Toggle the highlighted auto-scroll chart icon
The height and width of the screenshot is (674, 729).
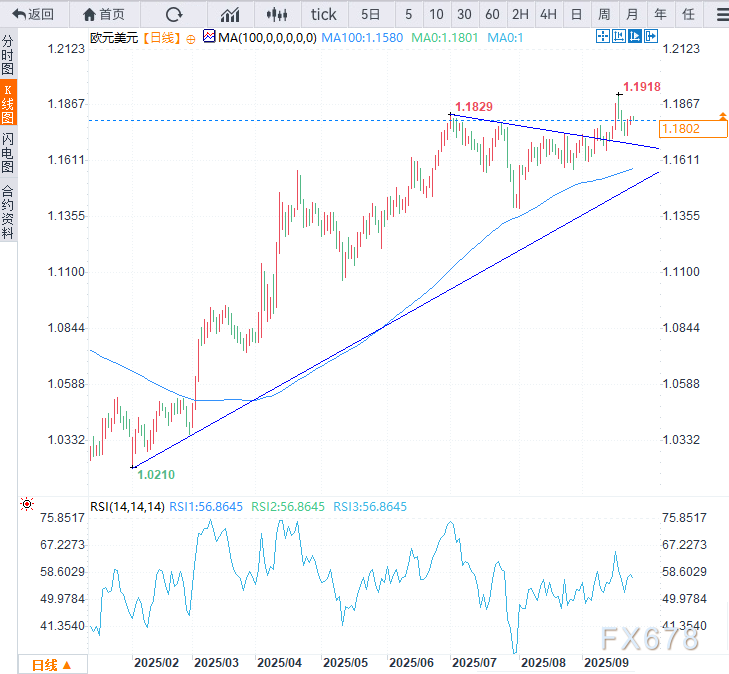pyautogui.click(x=635, y=36)
